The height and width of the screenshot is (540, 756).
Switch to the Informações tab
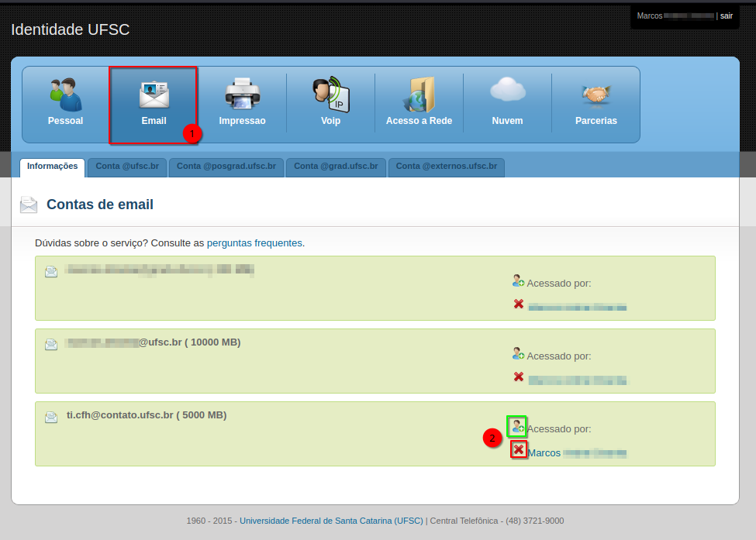point(52,167)
